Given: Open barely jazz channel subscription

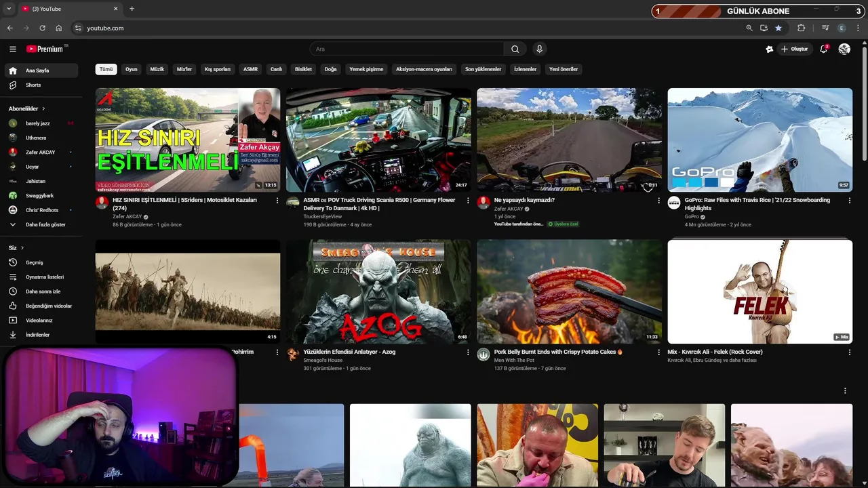Looking at the screenshot, I should [41, 123].
